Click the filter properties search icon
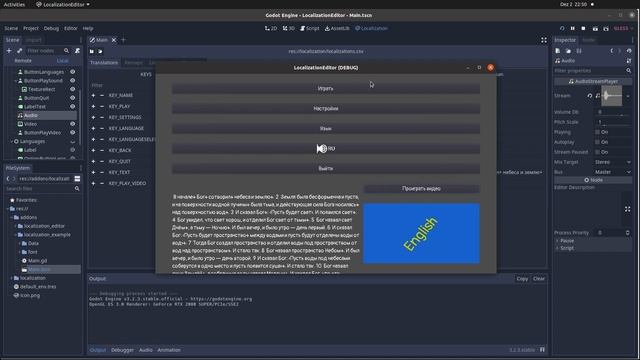Screen dimensions: 640x360 pos(629,71)
